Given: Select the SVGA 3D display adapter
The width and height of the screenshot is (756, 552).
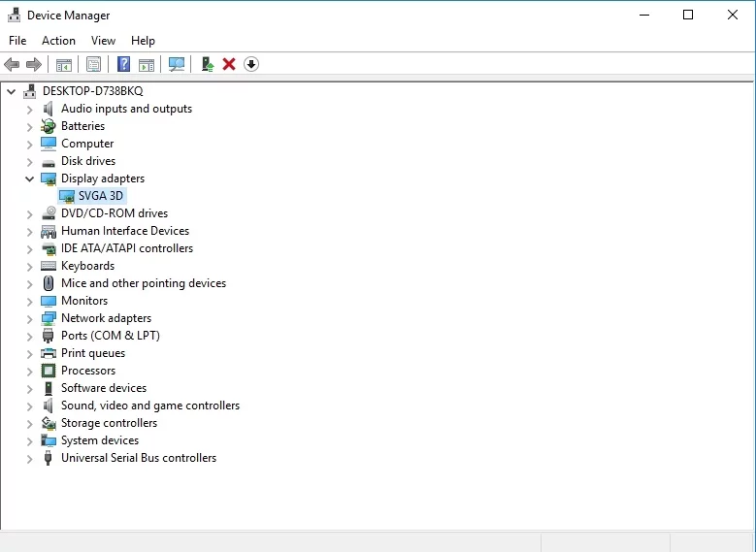Looking at the screenshot, I should coord(101,196).
